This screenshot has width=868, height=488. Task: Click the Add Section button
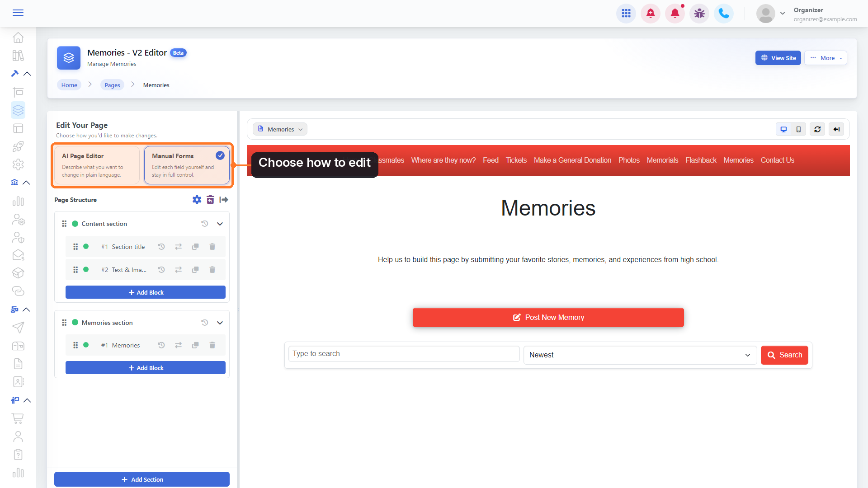[x=142, y=479]
